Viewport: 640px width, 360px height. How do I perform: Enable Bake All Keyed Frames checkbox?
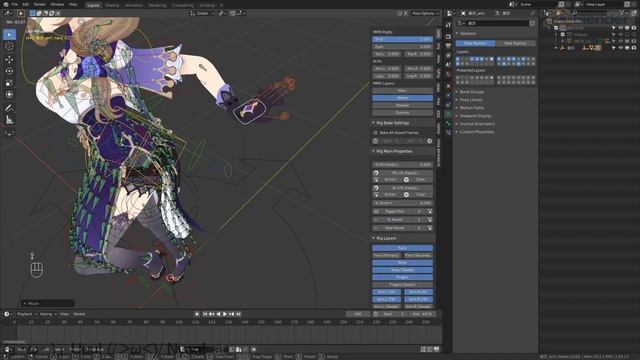tap(376, 133)
